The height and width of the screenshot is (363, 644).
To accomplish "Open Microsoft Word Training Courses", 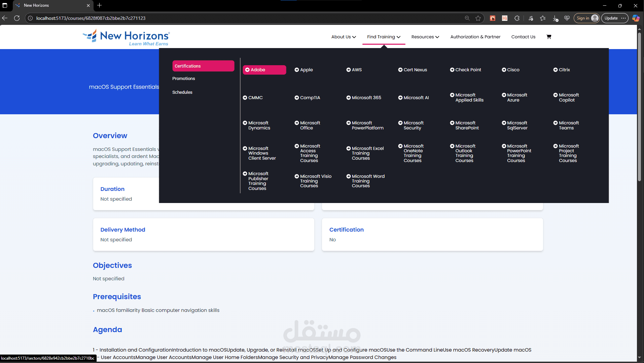I will click(365, 181).
